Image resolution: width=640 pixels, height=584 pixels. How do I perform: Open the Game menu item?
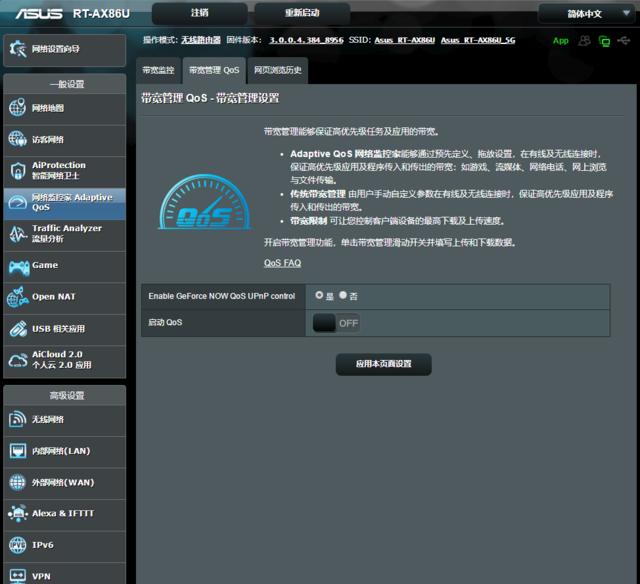point(64,267)
